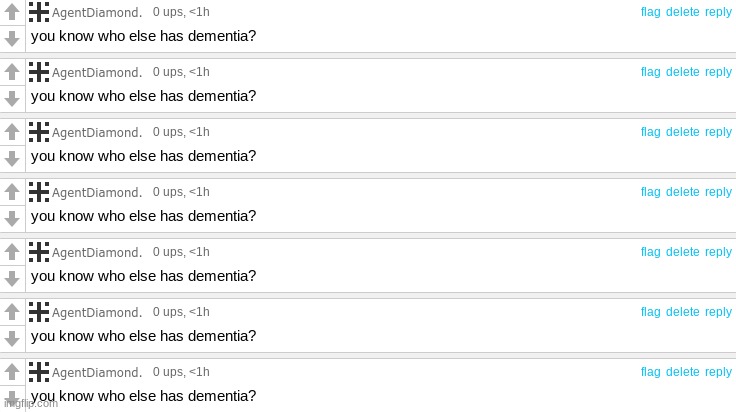Open the AgentDiamond username on second comment

tap(97, 72)
